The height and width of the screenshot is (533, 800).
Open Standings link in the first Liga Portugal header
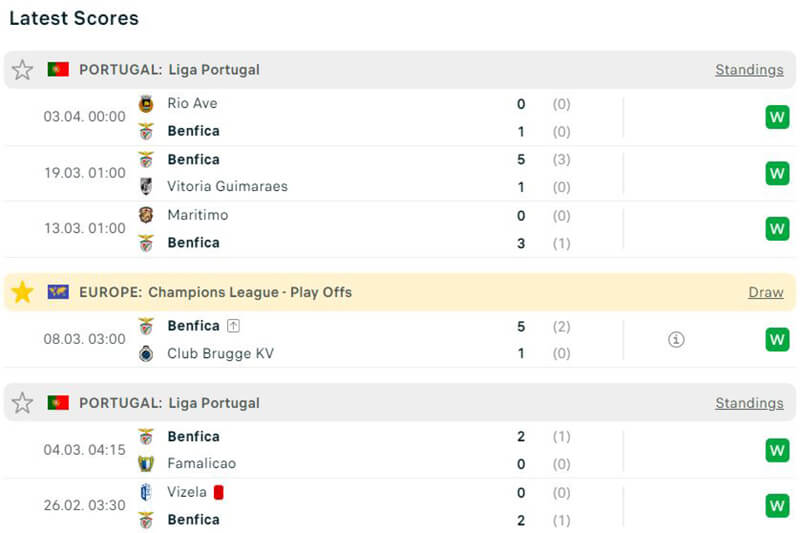749,70
